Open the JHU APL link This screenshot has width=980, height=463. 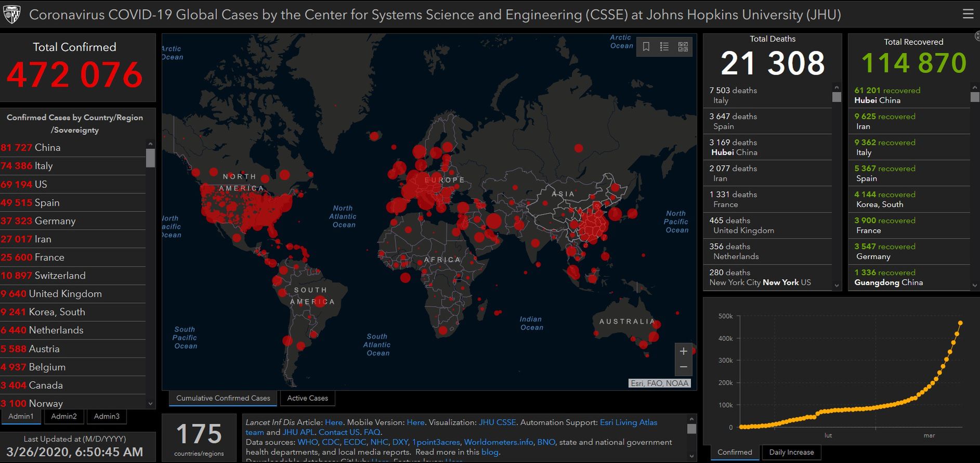tap(299, 432)
